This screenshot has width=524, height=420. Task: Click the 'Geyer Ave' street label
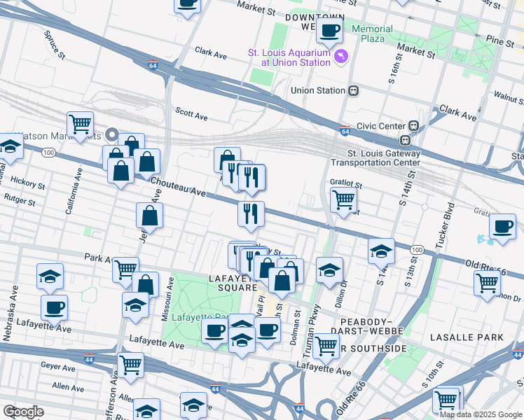tap(58, 366)
